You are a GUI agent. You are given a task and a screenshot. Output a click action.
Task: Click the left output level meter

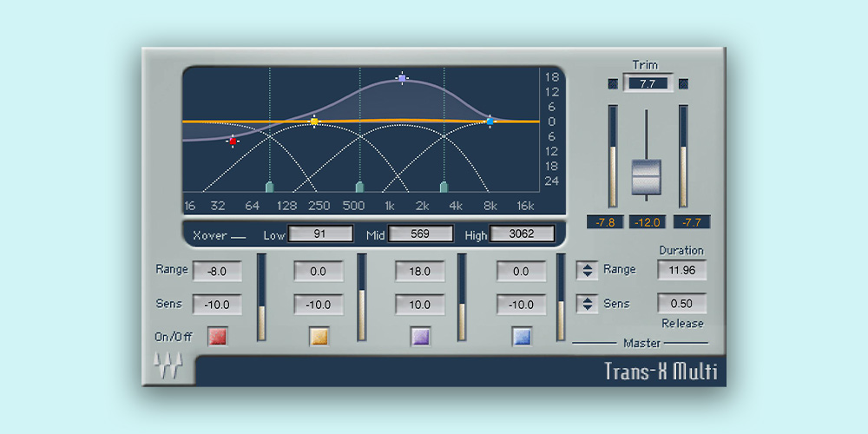(x=613, y=156)
